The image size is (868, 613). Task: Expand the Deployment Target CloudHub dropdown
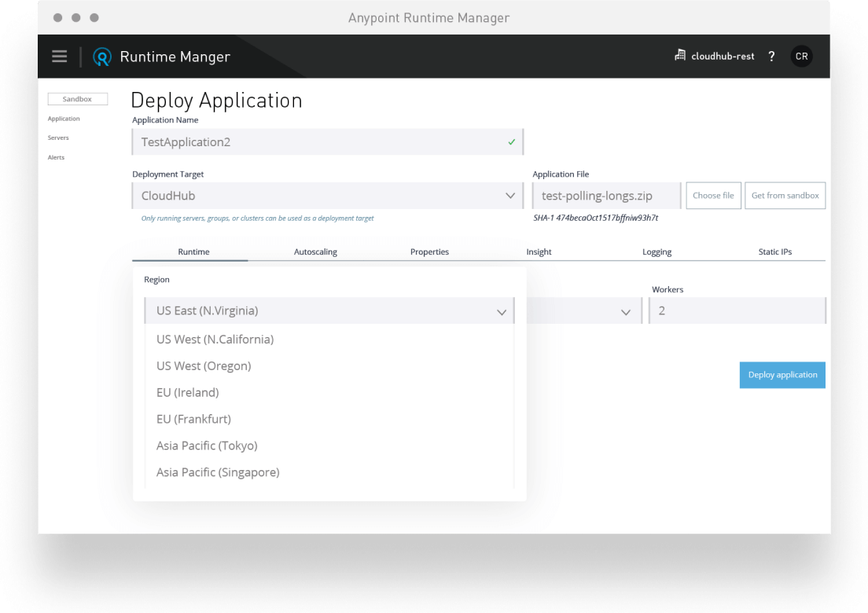[328, 196]
